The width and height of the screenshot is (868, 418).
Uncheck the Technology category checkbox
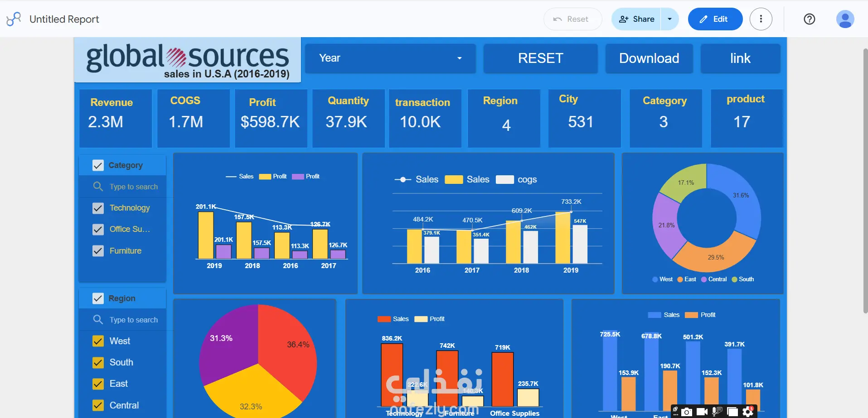pyautogui.click(x=98, y=208)
